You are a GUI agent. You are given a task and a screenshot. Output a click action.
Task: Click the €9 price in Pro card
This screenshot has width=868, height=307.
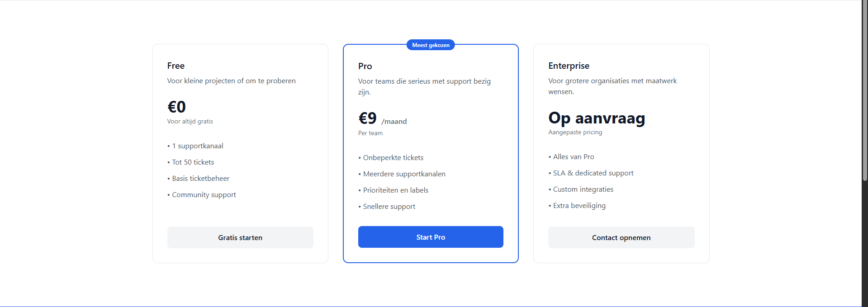click(368, 118)
